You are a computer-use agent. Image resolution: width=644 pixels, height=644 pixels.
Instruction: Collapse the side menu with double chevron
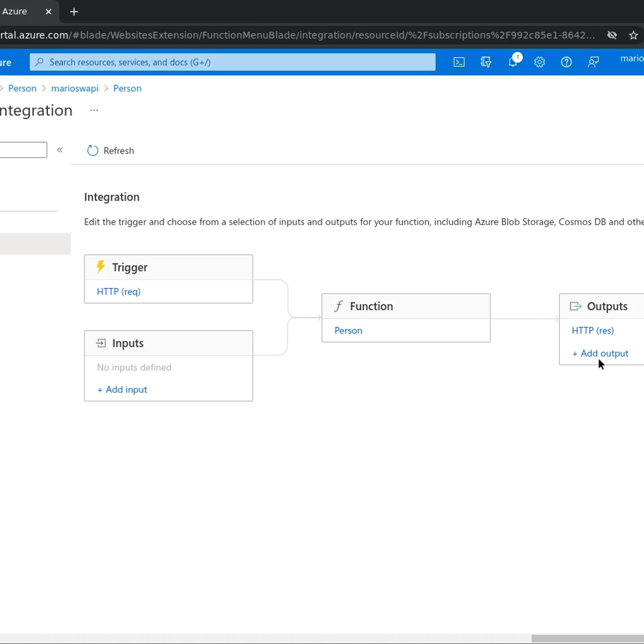click(60, 150)
